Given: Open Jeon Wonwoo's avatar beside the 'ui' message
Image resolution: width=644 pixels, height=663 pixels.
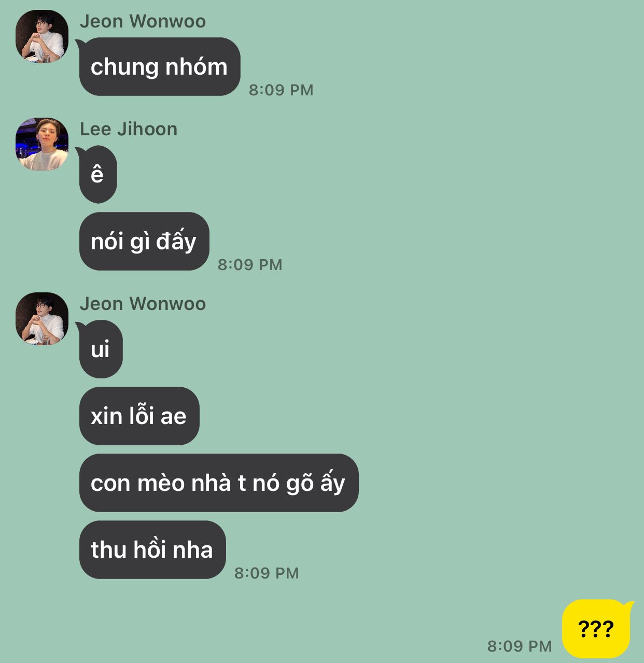Looking at the screenshot, I should coord(42,319).
